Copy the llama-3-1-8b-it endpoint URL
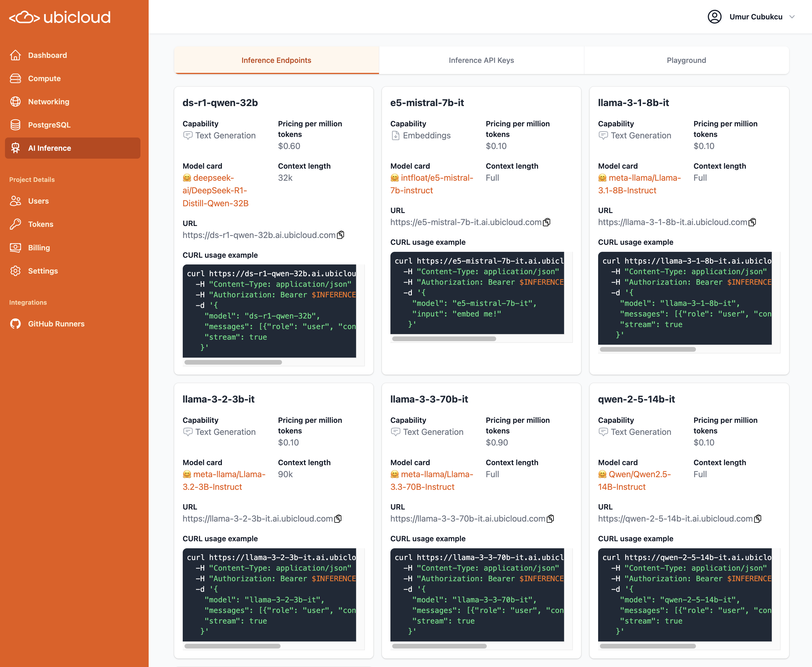 [x=752, y=222]
